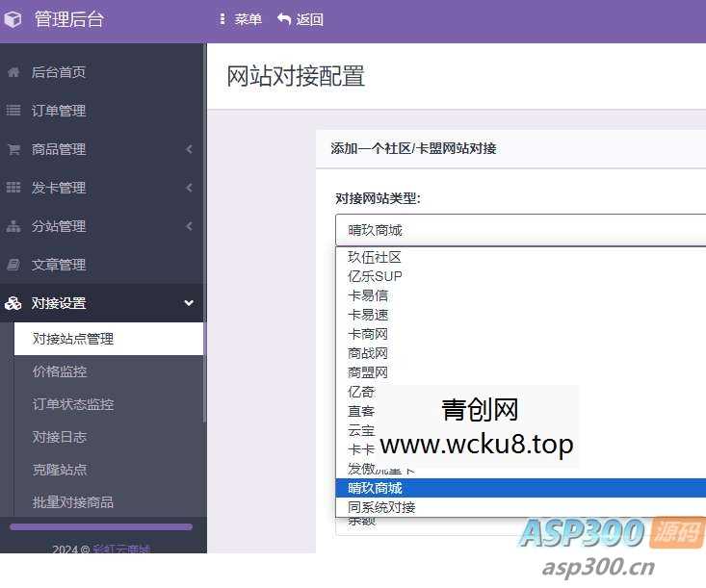Screen dimensions: 706x588
Task: Click the cube logo icon in header
Action: coord(13,19)
